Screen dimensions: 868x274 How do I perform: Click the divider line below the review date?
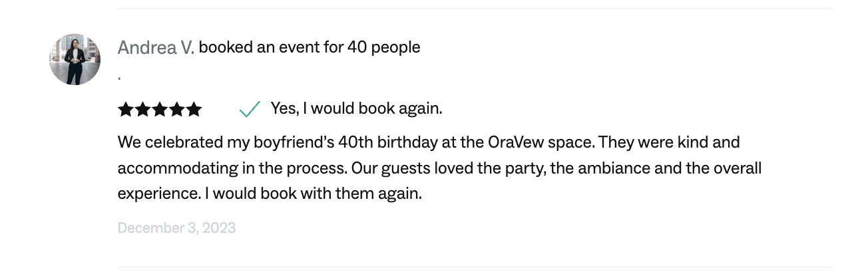coord(475,267)
